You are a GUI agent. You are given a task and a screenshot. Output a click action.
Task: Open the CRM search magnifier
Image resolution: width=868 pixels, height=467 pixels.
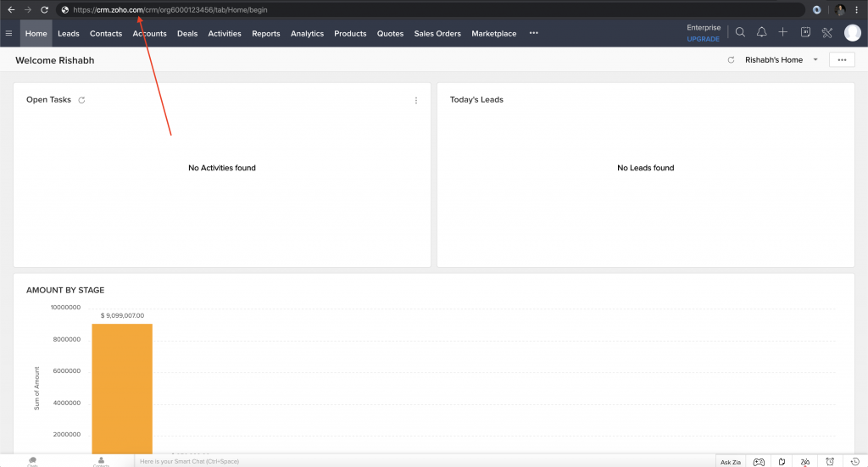coord(740,33)
